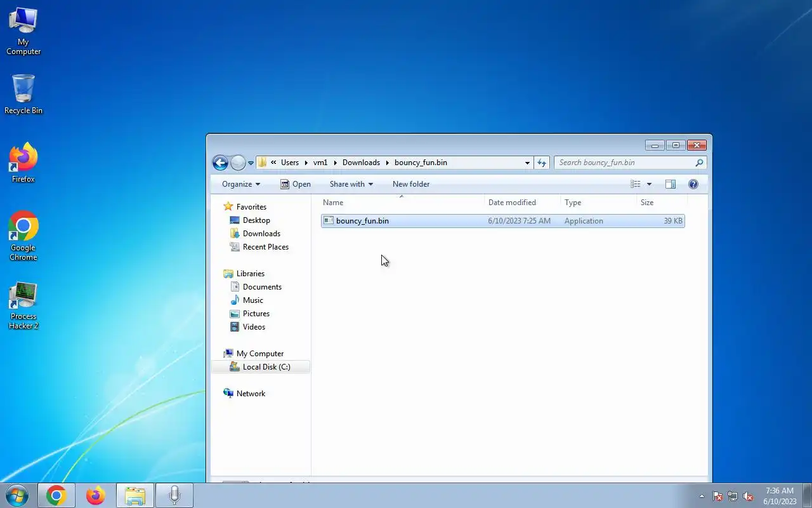Viewport: 812px width, 508px height.
Task: Click the Explorer Back arrow button
Action: [x=220, y=163]
